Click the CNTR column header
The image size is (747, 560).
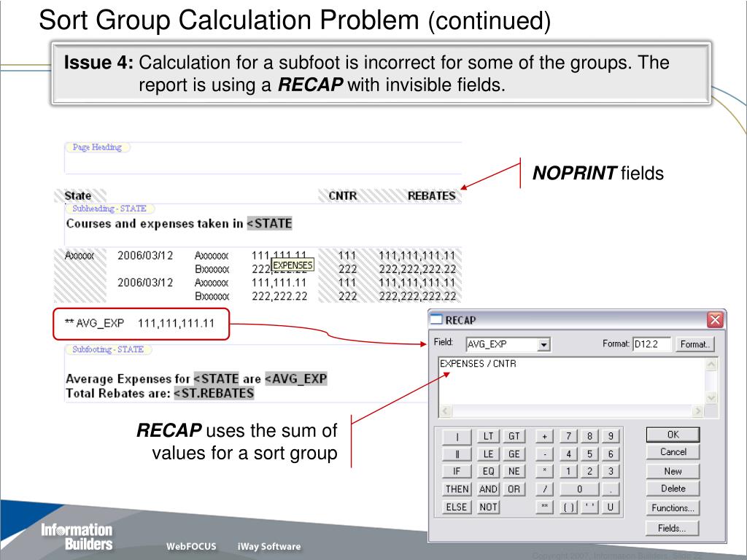343,195
